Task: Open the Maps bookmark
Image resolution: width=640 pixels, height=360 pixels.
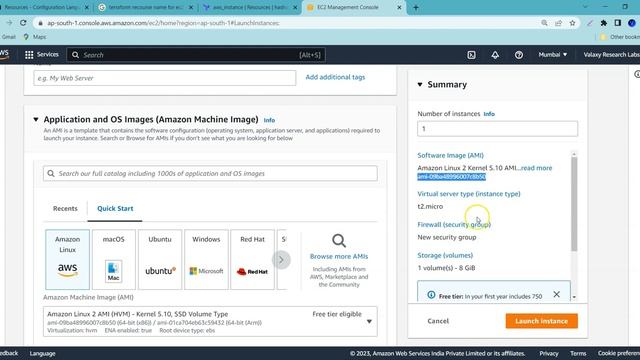Action: click(35, 37)
